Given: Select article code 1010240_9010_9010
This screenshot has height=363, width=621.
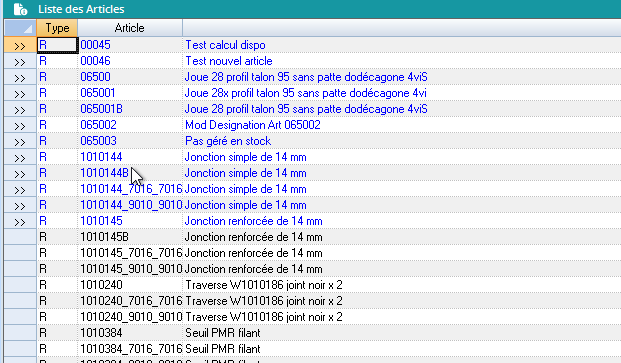Looking at the screenshot, I should click(x=131, y=317).
